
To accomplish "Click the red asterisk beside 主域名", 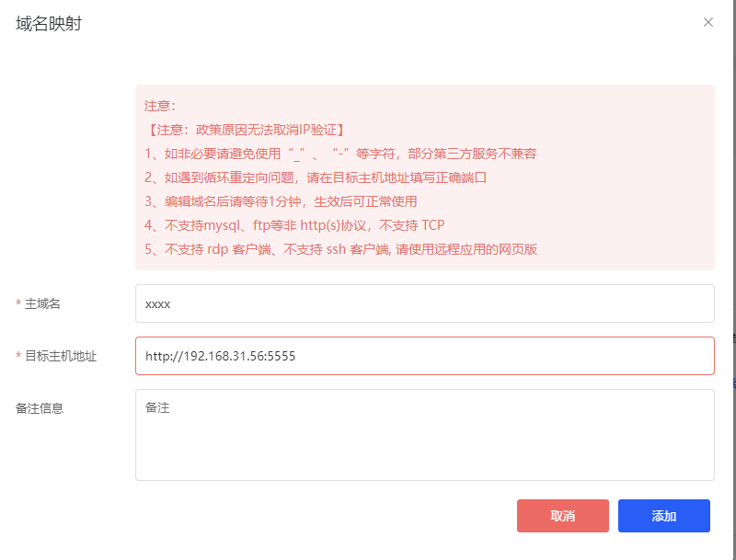I will point(18,304).
